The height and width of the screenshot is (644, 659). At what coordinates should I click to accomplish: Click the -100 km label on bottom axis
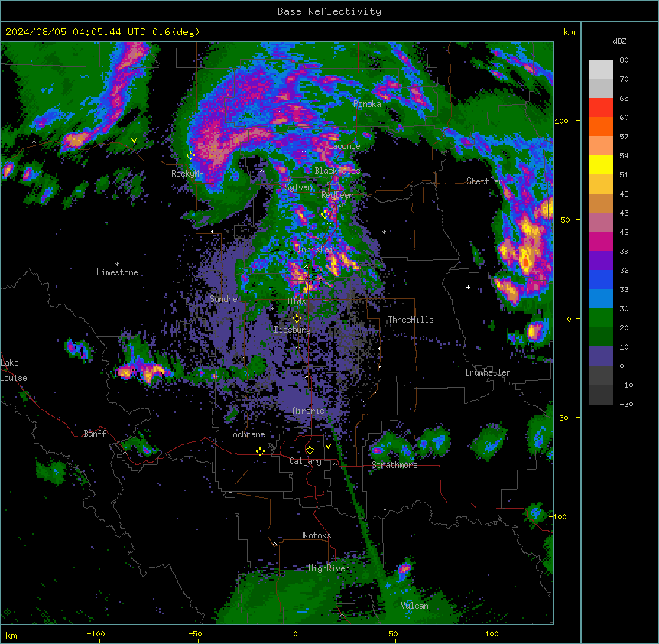(96, 633)
